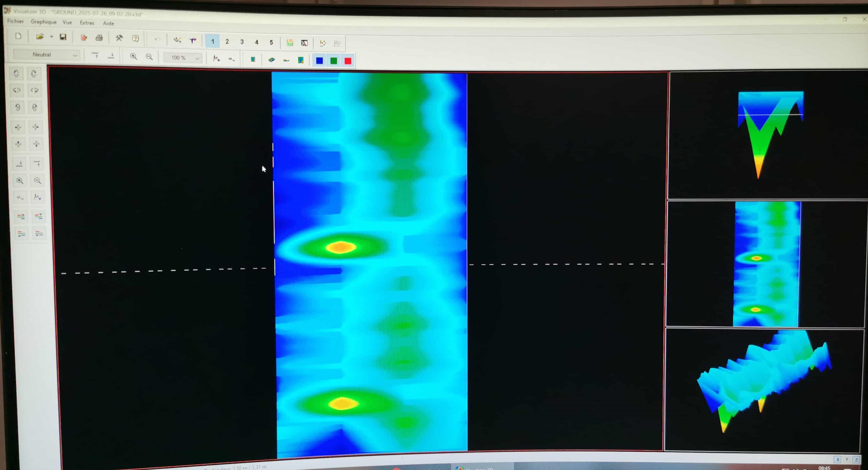Toggle the blue color channel button

(319, 61)
